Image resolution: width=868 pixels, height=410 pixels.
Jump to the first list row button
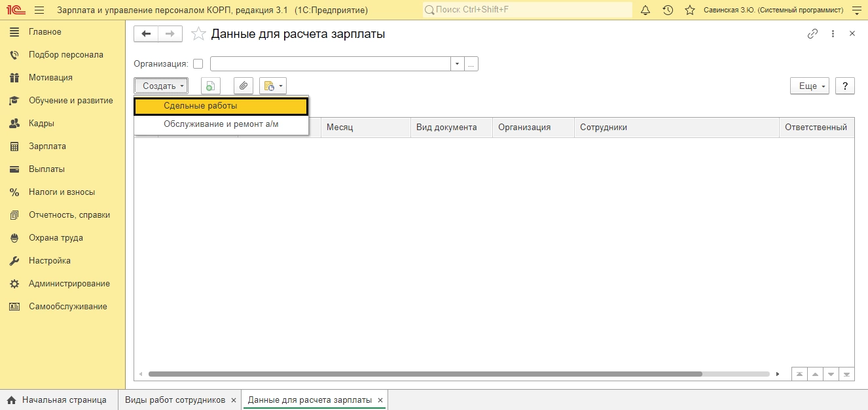799,375
